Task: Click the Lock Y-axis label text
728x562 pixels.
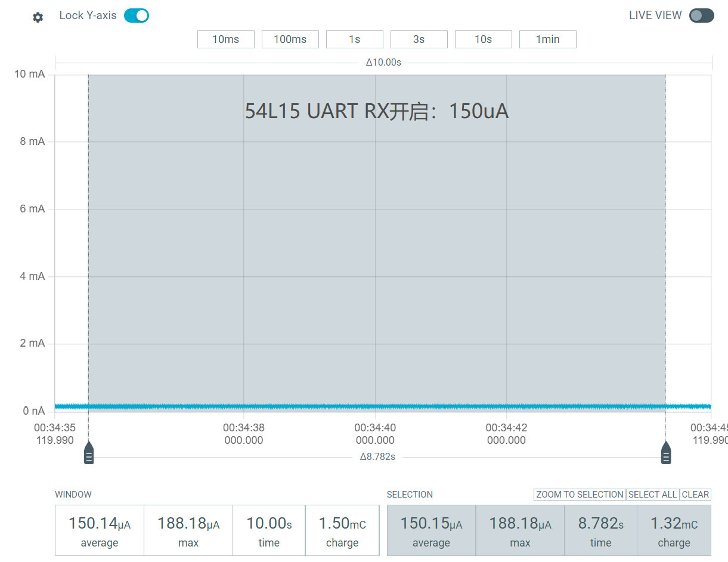Action: click(88, 16)
